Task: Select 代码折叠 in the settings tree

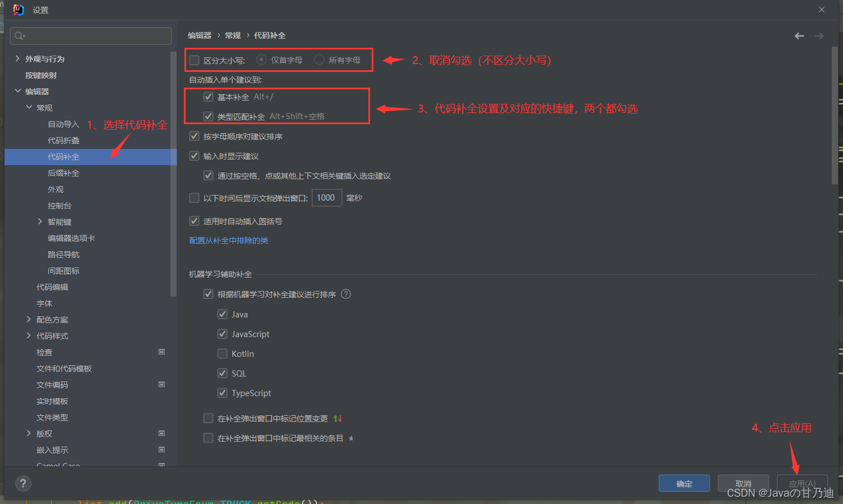Action: point(64,140)
